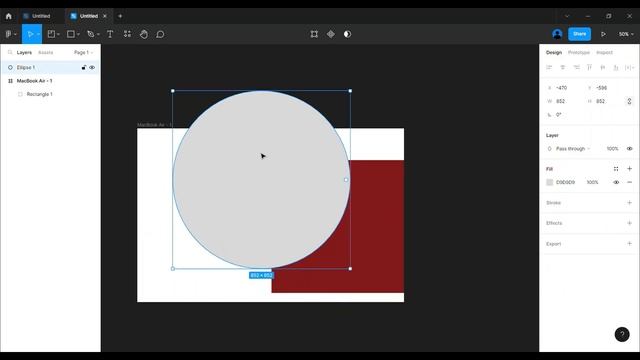
Task: Toggle lock on Ellipse 1 layer
Action: (x=84, y=67)
